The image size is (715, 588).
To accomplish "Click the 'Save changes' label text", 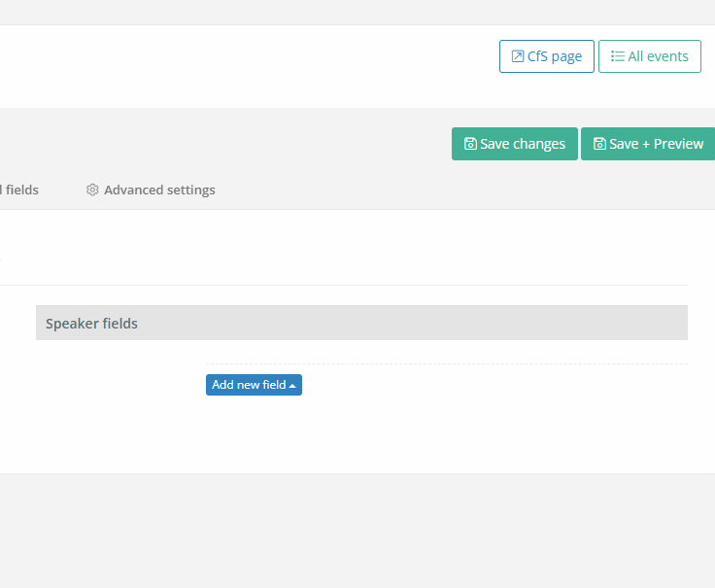I will click(523, 144).
